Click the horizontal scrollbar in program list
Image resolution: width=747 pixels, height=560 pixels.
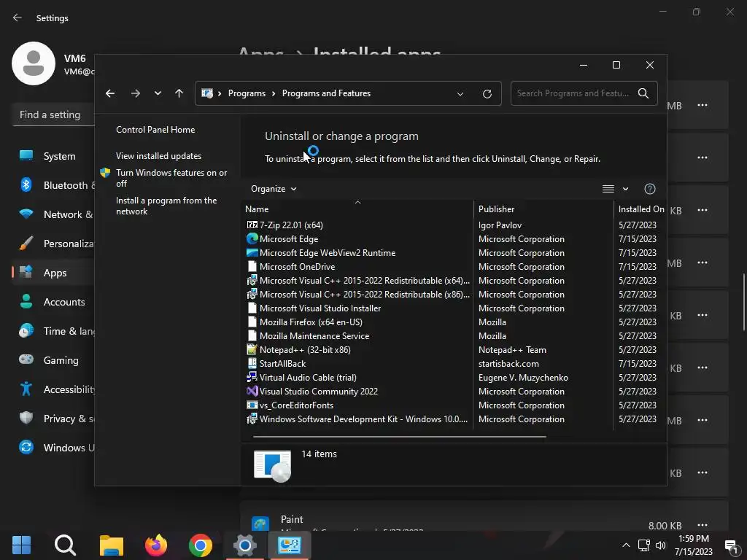(399, 436)
